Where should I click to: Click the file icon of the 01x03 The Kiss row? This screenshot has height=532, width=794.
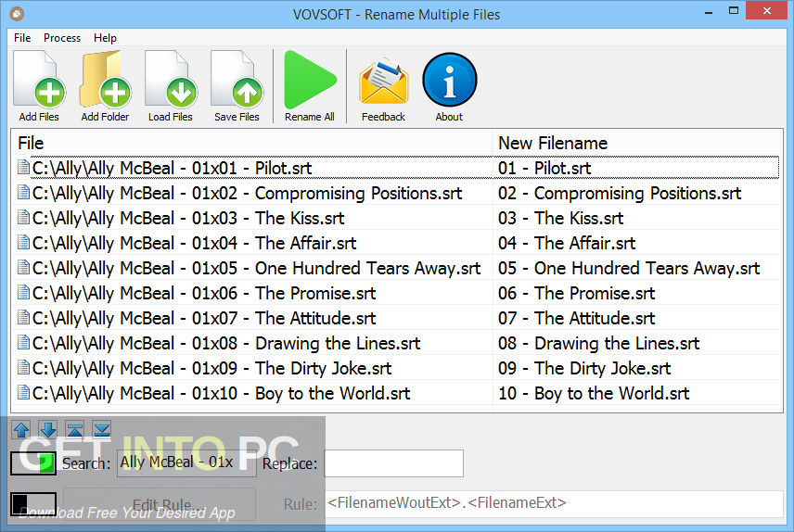pyautogui.click(x=23, y=217)
